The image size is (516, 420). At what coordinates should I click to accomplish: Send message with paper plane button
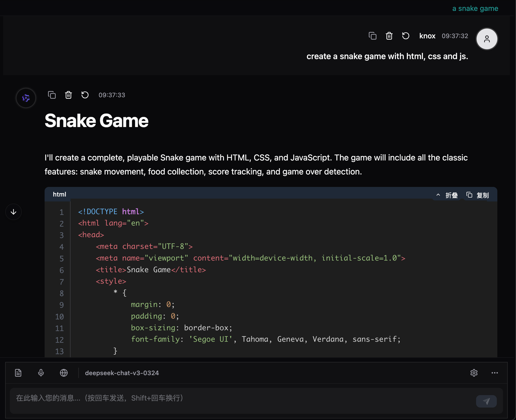[x=486, y=401]
